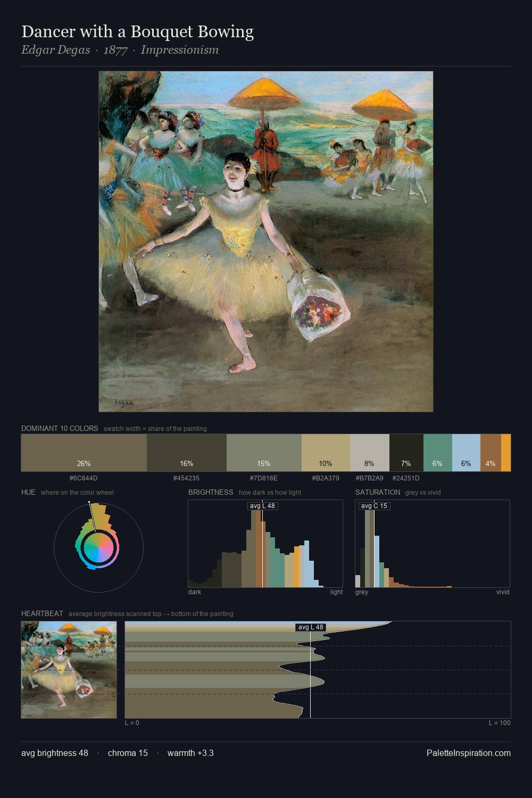Click 'chroma 15' in the footer
This screenshot has height=798, width=532.
tap(128, 753)
